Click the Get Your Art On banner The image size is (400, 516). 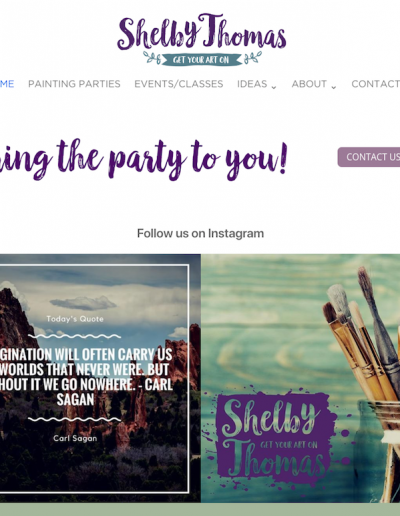[x=202, y=60]
